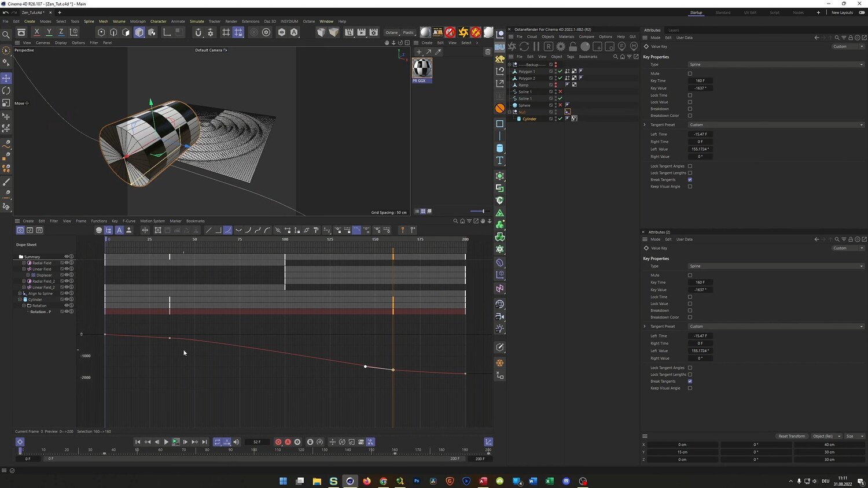
Task: Hide the Radial Field track in Dope Sheet
Action: point(67,263)
